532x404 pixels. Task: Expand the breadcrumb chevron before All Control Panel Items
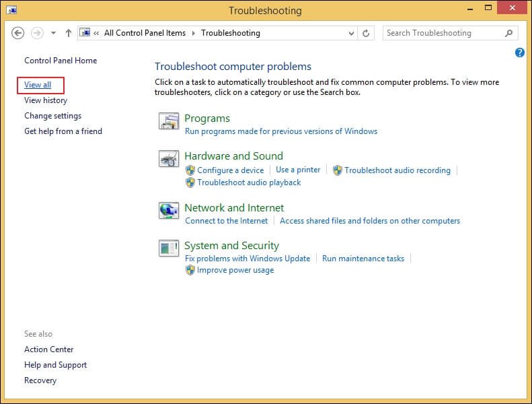[96, 33]
